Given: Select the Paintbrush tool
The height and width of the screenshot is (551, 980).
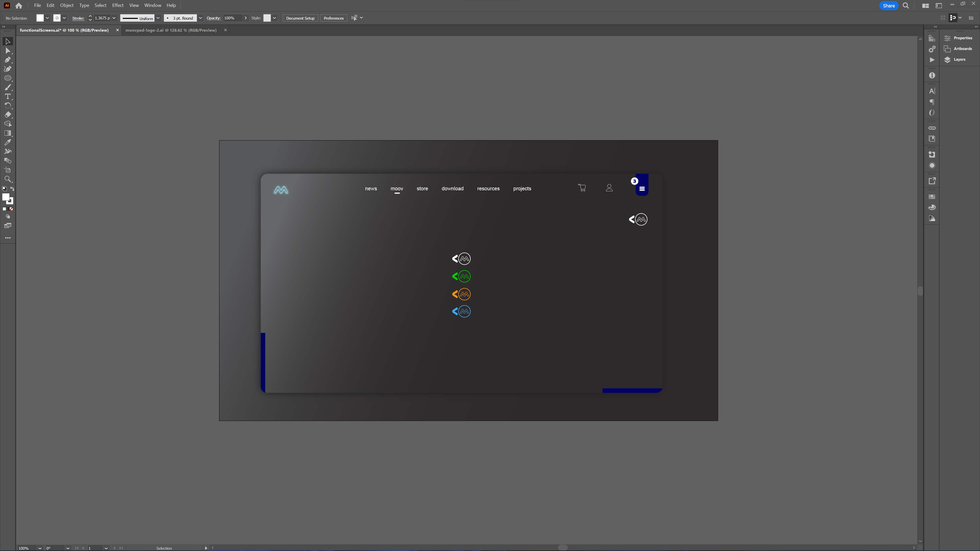Looking at the screenshot, I should click(8, 87).
